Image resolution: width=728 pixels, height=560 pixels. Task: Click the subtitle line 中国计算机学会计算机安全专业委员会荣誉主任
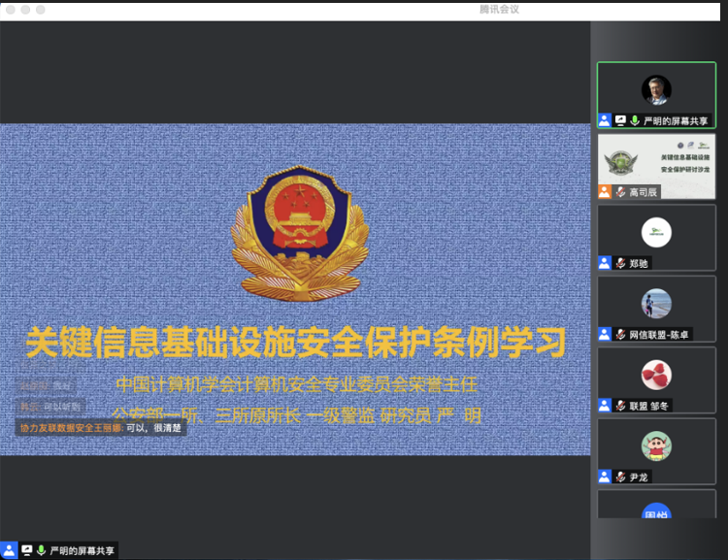click(297, 384)
